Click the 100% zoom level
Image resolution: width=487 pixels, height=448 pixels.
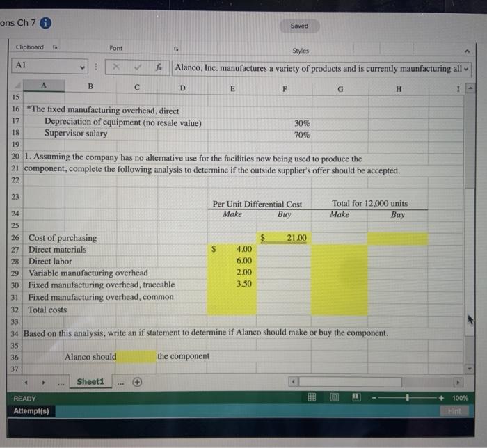click(x=460, y=398)
